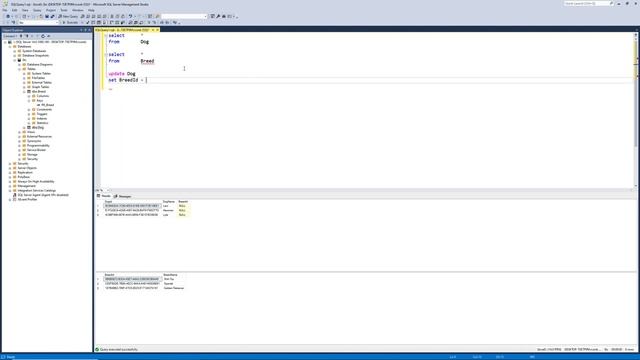Screen dimensions: 640x360
Task: Collapse the Tables node
Action: tap(20, 69)
